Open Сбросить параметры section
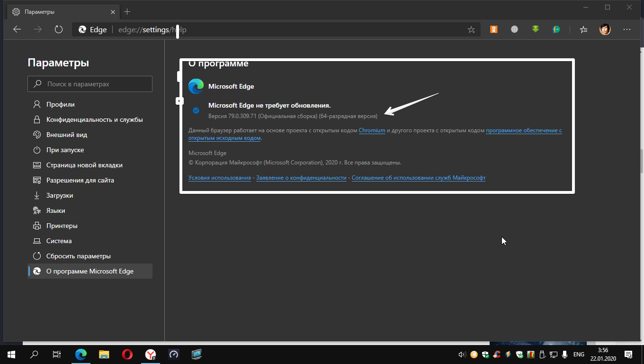Screen dimensions: 644x364 [90, 256]
